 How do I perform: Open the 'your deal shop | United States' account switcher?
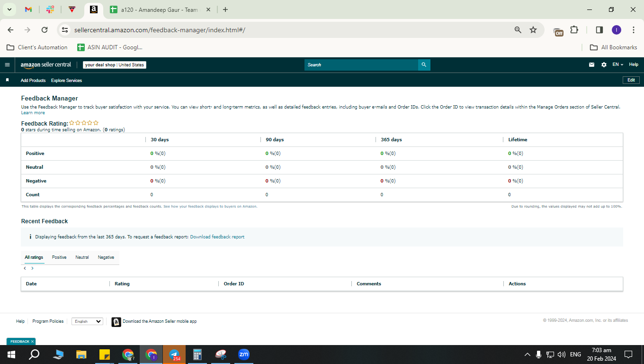115,65
